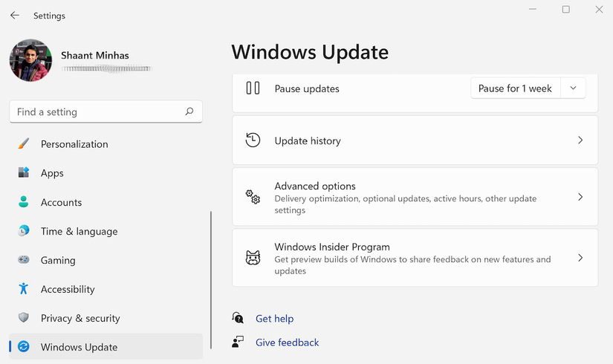Click the Get help link

click(274, 319)
